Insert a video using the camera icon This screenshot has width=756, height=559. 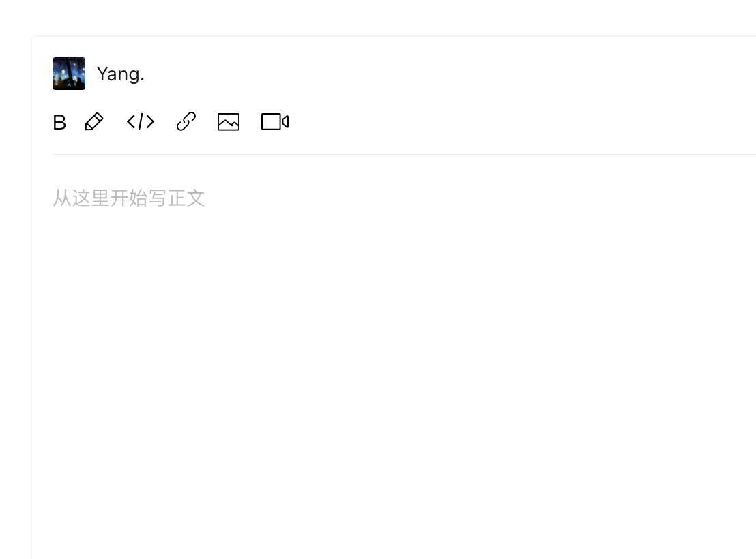[x=275, y=121]
